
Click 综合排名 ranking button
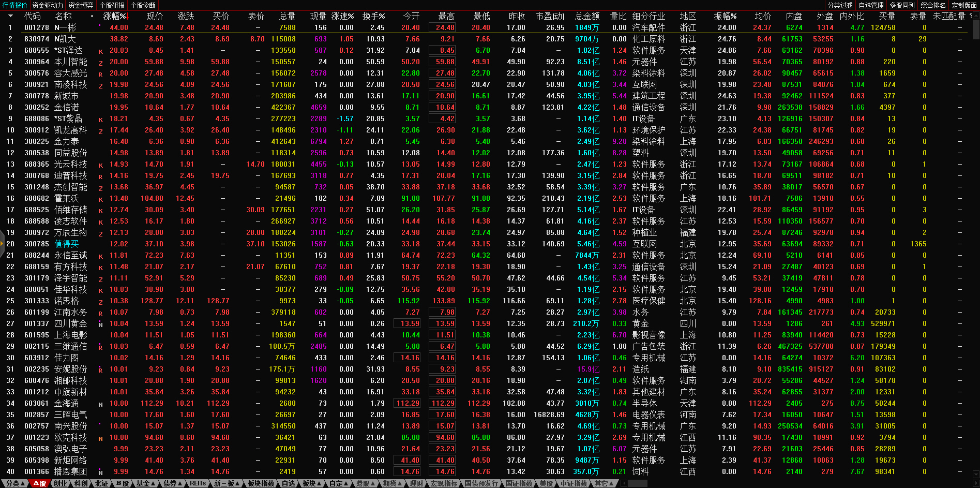pyautogui.click(x=933, y=5)
